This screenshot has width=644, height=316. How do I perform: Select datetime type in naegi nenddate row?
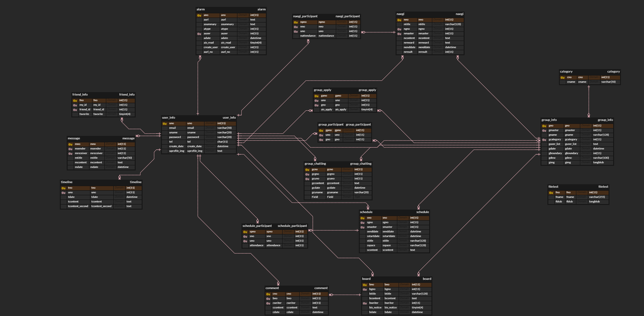click(451, 47)
